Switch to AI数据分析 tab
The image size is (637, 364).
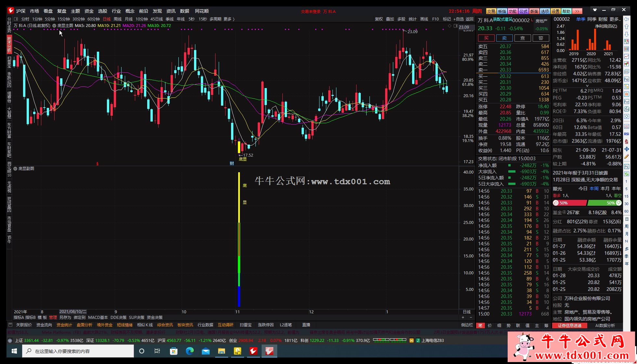click(x=605, y=325)
